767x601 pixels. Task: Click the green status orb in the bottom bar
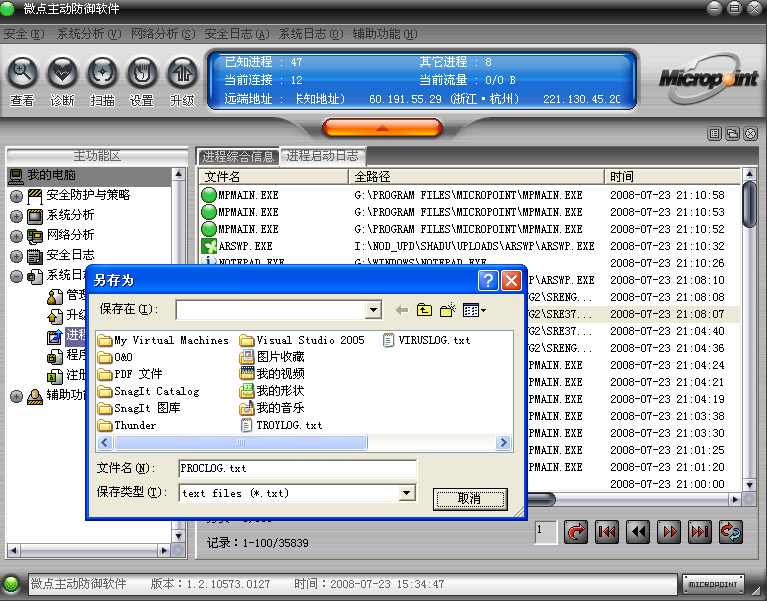(x=11, y=584)
